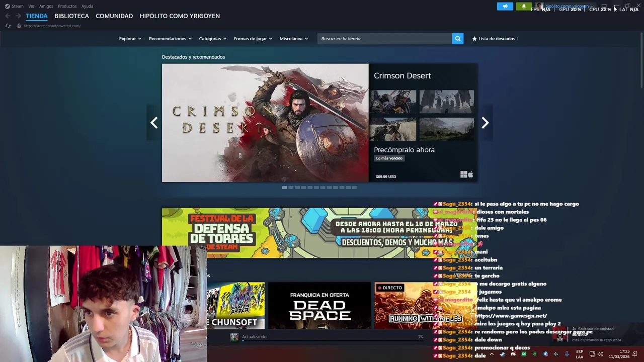Click the padlock security icon
The height and width of the screenshot is (362, 644).
tap(19, 26)
